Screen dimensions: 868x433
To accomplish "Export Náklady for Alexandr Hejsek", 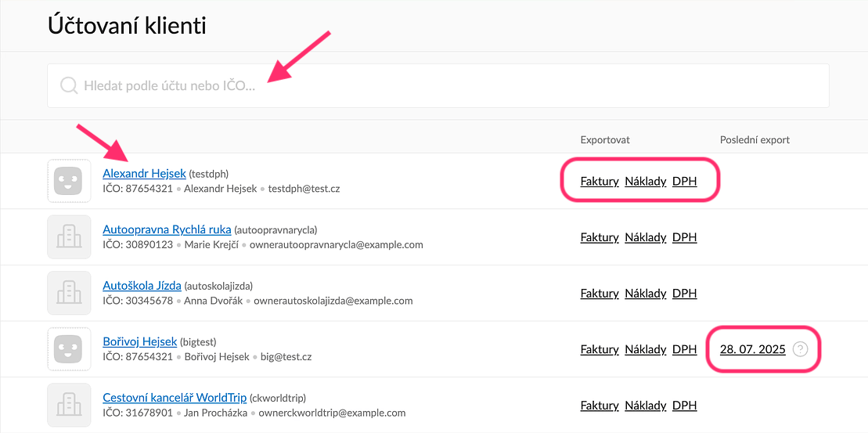I will (x=646, y=181).
